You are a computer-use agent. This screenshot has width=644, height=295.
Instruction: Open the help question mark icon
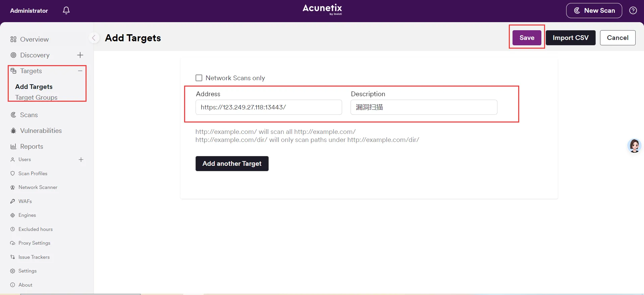[633, 10]
